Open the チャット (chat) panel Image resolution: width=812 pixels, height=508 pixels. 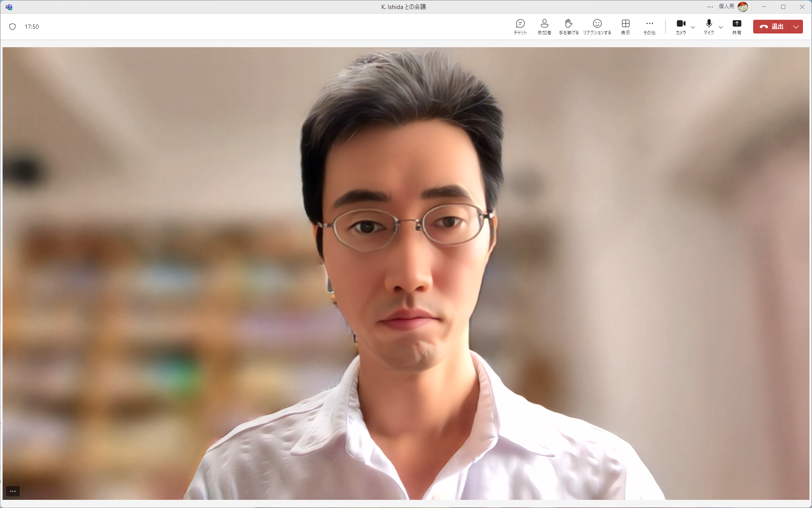click(x=519, y=26)
